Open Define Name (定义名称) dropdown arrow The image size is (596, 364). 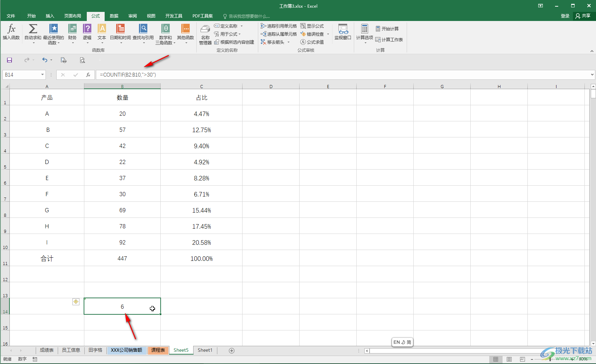[x=241, y=26]
